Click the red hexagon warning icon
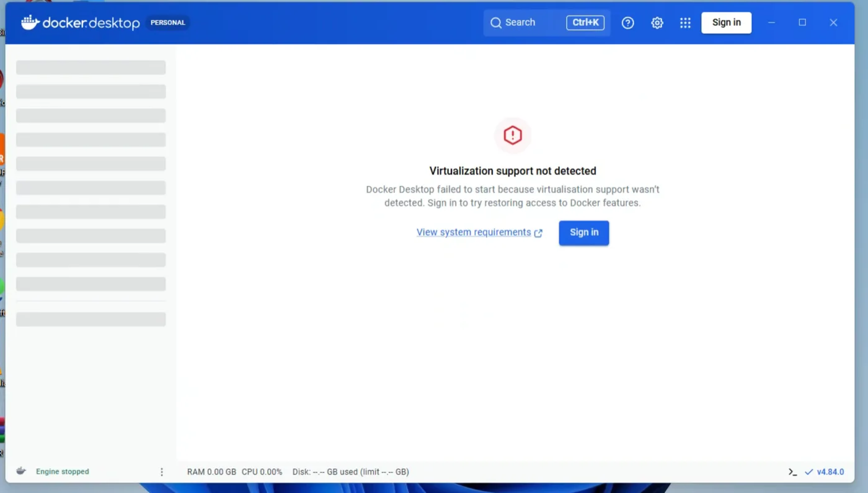Viewport: 868px width, 493px height. [x=513, y=135]
